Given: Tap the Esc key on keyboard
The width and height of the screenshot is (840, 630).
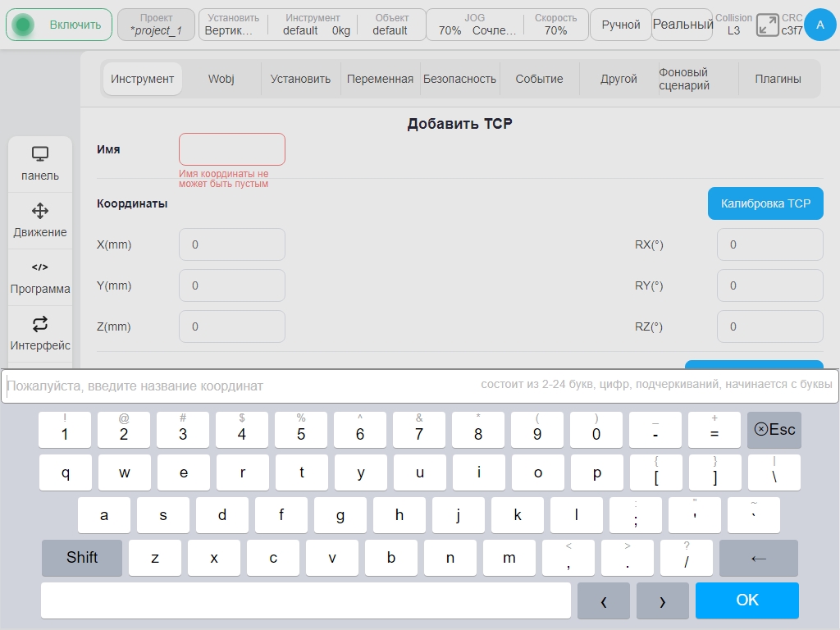Looking at the screenshot, I should tap(774, 430).
